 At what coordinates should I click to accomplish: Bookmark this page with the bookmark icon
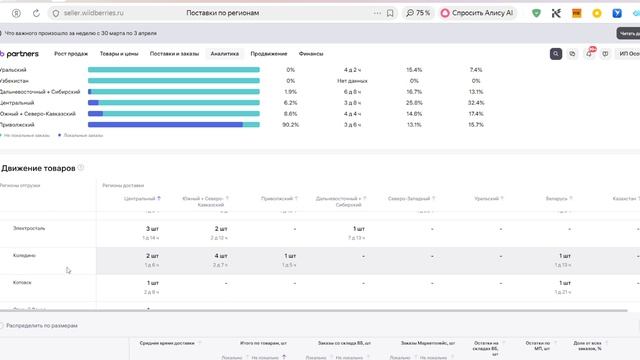390,13
